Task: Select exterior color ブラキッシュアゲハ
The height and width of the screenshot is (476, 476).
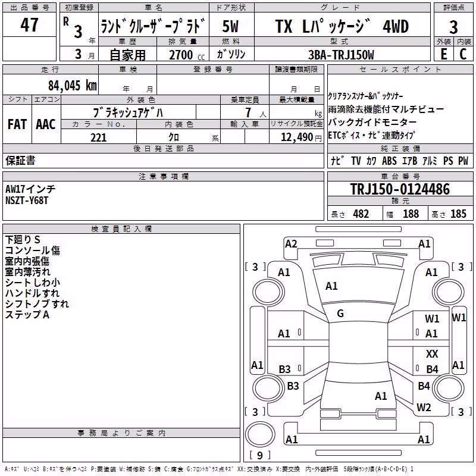Action: point(128,112)
